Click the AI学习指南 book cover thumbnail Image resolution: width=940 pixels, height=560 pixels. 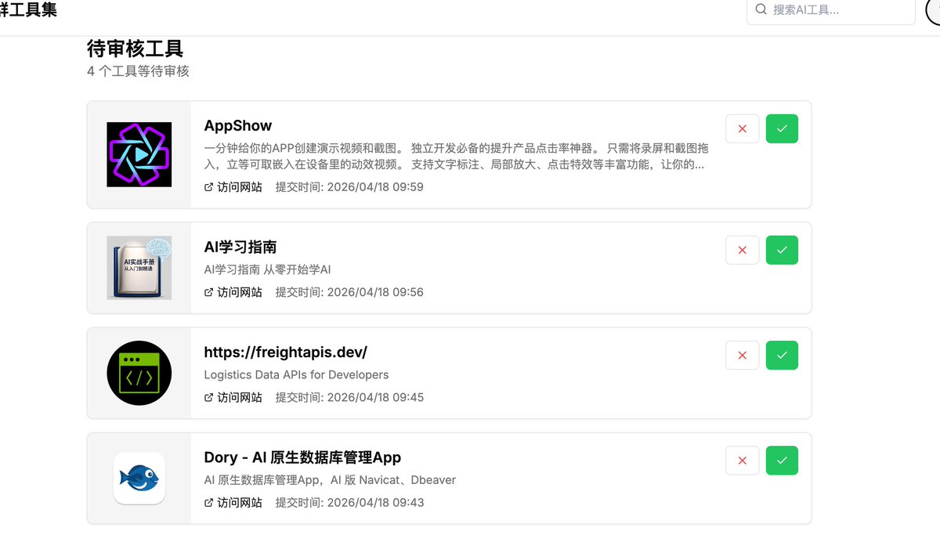click(x=139, y=268)
